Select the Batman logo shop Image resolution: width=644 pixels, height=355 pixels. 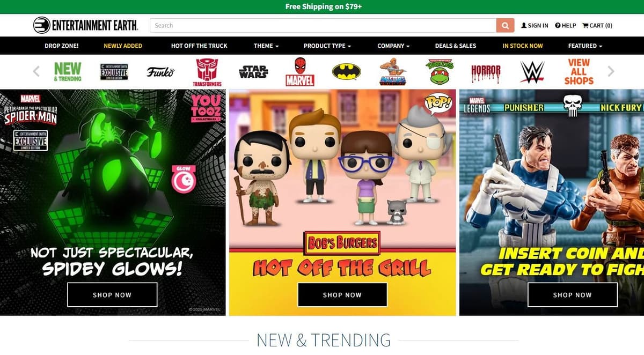click(346, 71)
